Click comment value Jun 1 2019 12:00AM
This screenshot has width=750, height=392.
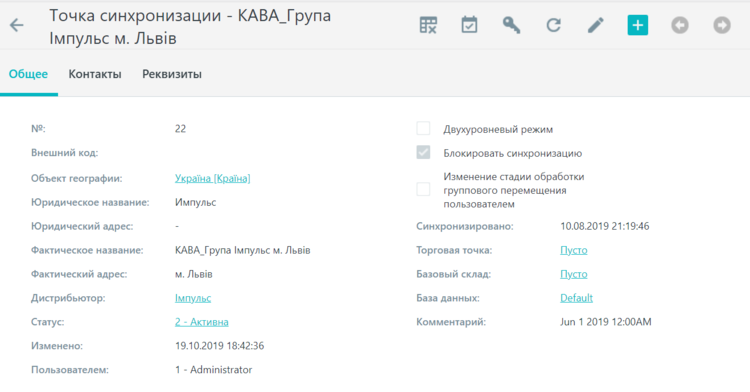click(606, 322)
